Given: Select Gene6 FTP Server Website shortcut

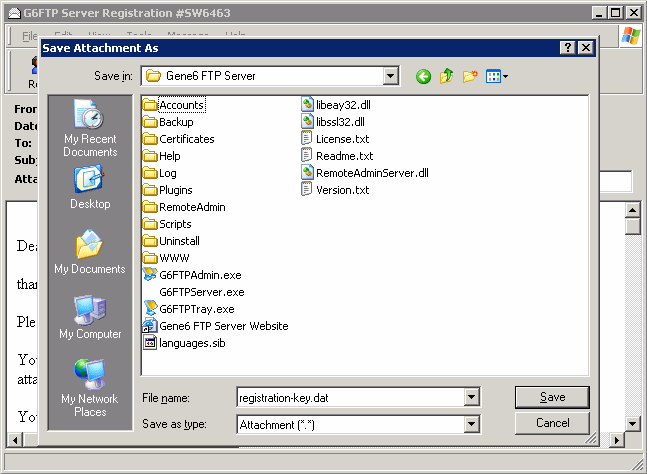Looking at the screenshot, I should pyautogui.click(x=215, y=326).
